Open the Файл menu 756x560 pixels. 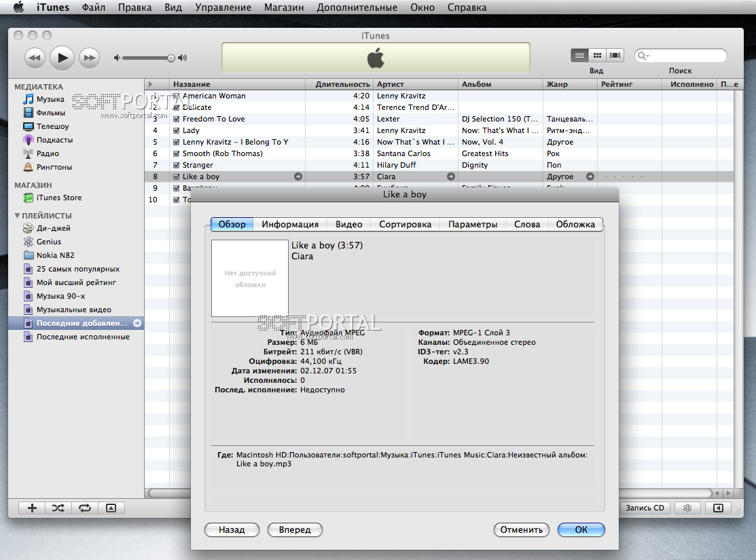94,7
